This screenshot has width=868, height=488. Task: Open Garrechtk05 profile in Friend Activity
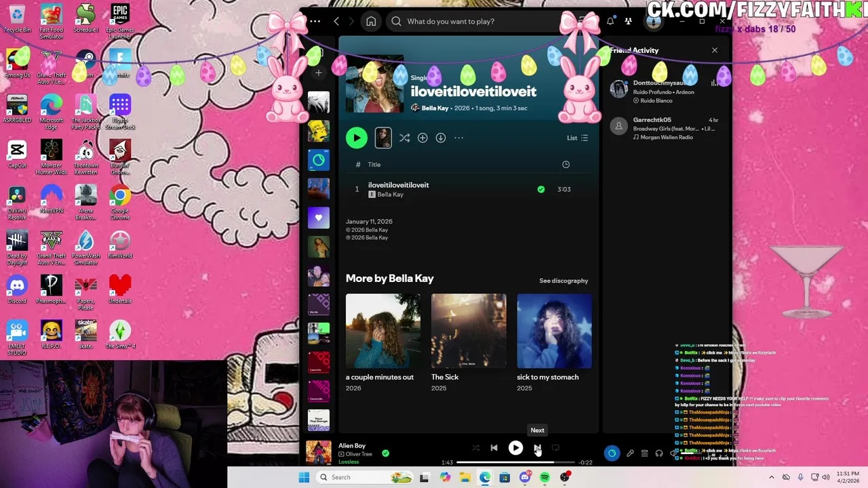point(652,120)
